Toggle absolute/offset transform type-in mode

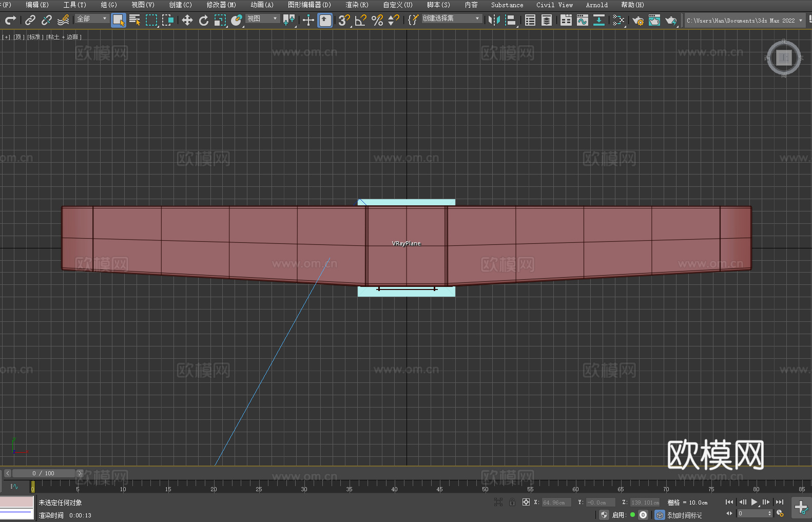coord(526,502)
